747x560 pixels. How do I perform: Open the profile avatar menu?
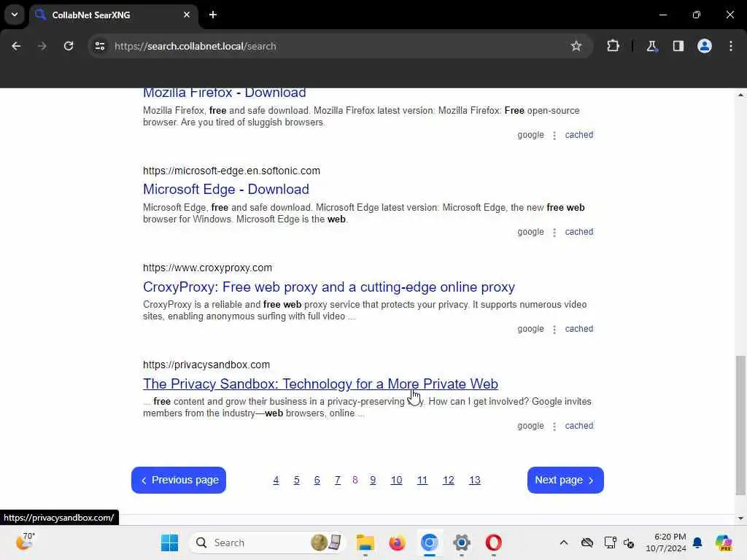pos(705,46)
